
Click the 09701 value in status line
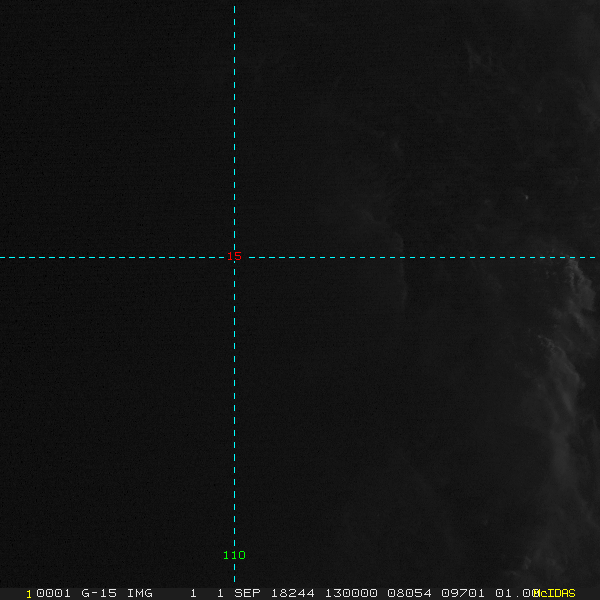462,593
